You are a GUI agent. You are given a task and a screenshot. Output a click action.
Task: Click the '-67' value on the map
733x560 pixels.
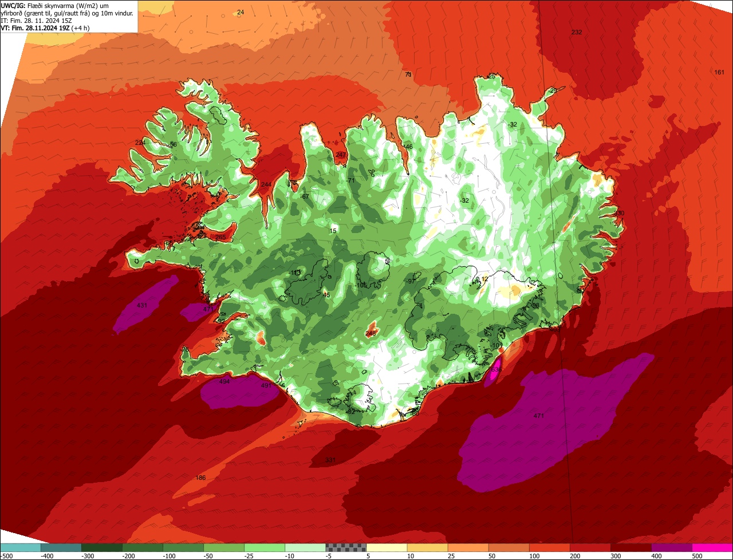coord(305,196)
